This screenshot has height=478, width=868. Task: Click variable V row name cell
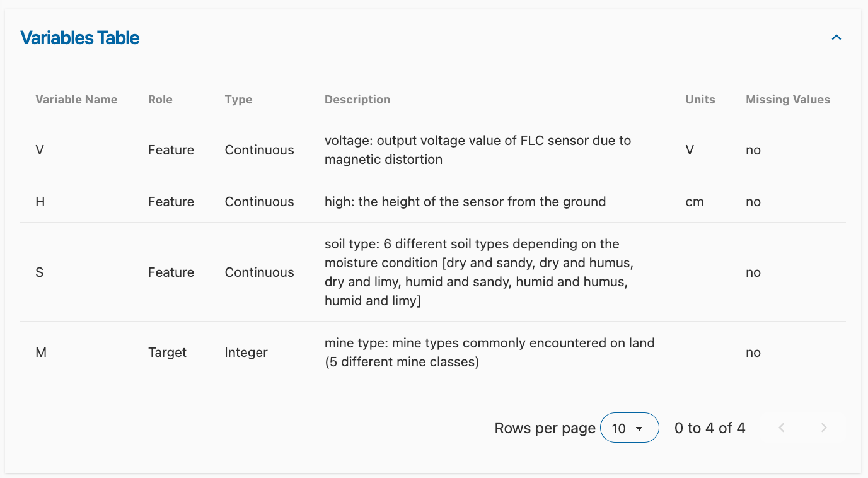coord(40,150)
